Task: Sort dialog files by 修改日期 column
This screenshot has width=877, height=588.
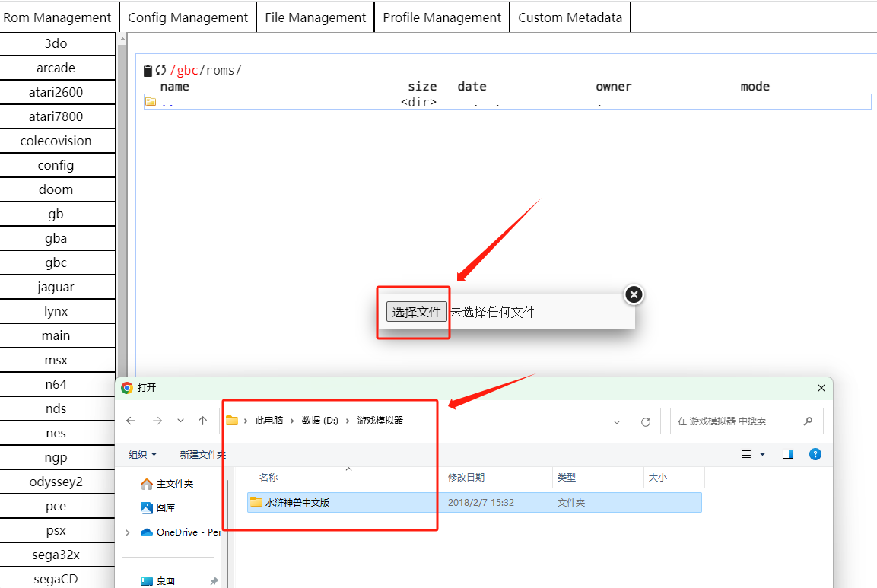Action: pos(466,477)
